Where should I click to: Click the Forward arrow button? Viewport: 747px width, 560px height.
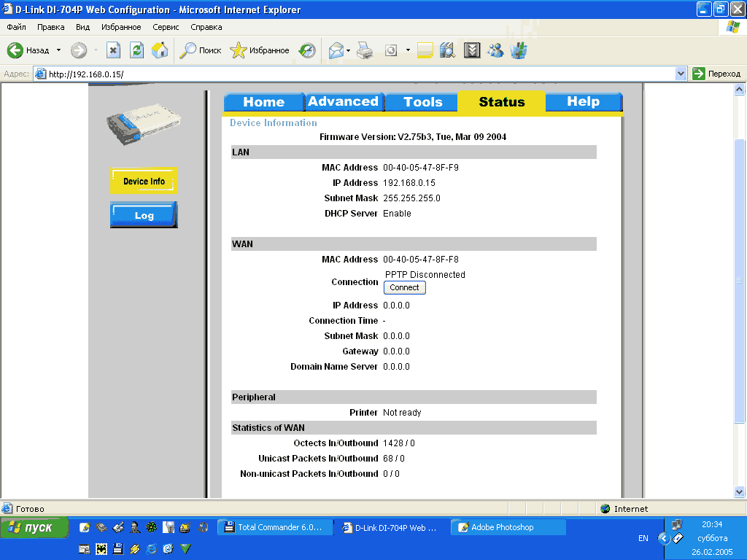(79, 50)
